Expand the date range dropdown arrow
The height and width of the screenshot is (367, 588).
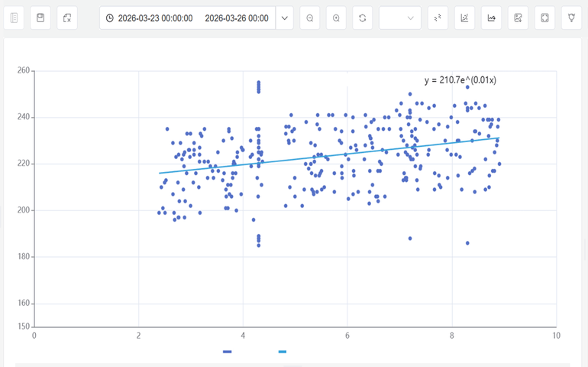click(x=285, y=18)
